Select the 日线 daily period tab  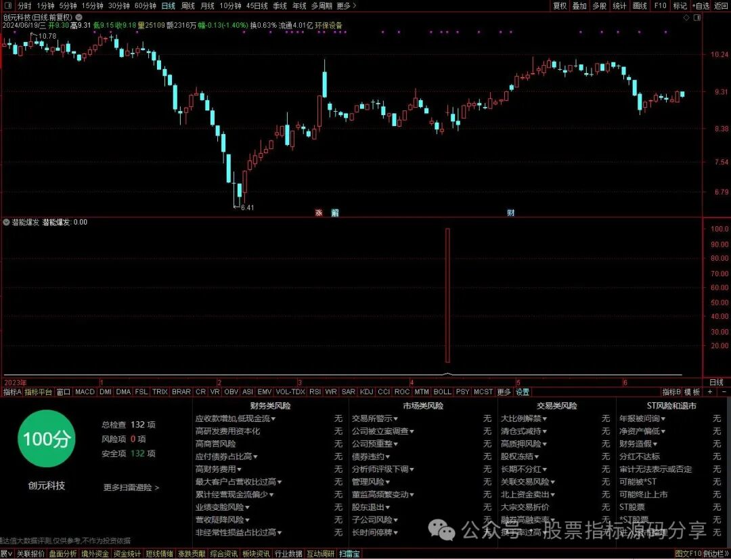pyautogui.click(x=169, y=6)
